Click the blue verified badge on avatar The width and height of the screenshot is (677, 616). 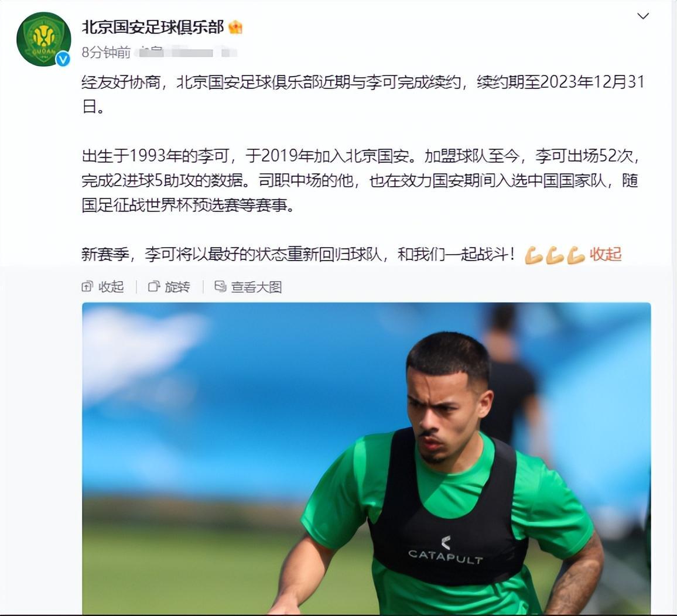pos(63,59)
